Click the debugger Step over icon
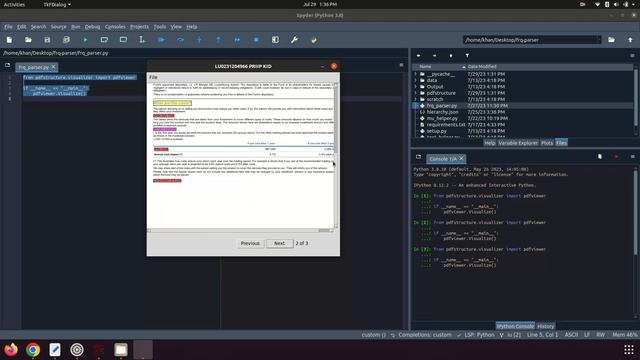The height and width of the screenshot is (360, 640). pyautogui.click(x=180, y=40)
